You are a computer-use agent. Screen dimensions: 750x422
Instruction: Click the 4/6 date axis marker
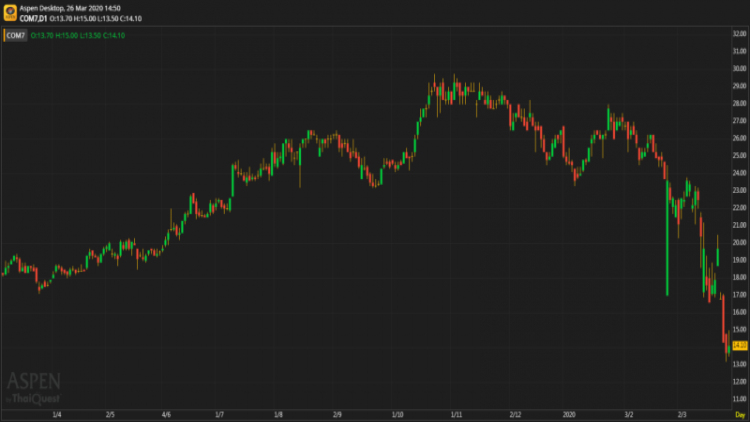click(x=165, y=413)
